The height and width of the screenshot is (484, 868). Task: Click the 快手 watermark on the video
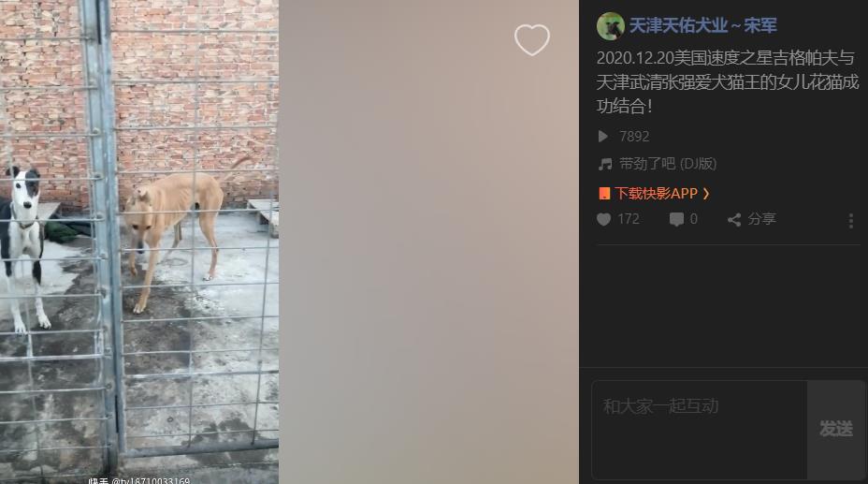coord(97,480)
